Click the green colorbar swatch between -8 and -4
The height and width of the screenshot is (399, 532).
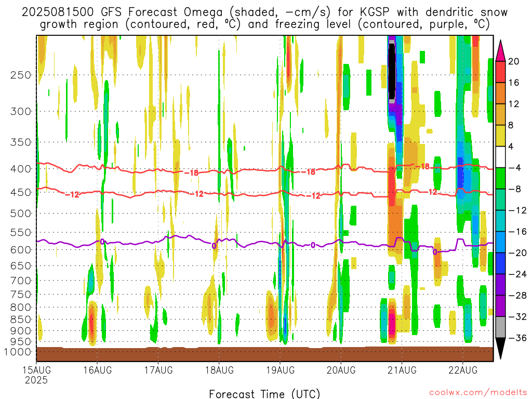tap(500, 179)
